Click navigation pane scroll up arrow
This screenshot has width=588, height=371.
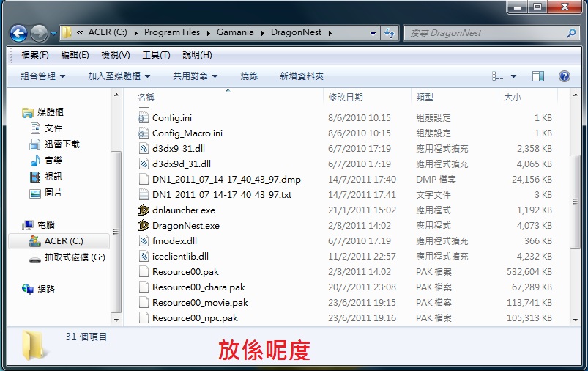[116, 95]
